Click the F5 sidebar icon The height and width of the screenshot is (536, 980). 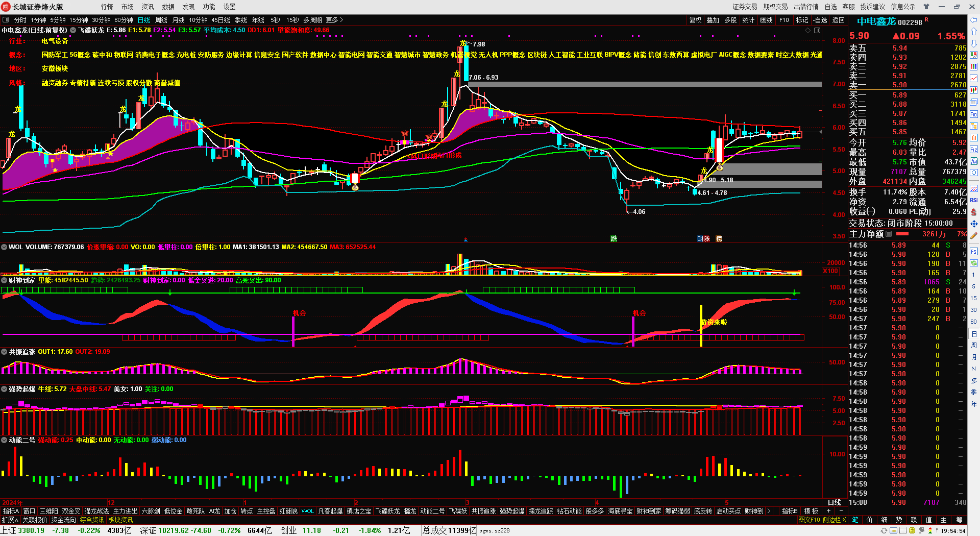tap(974, 252)
